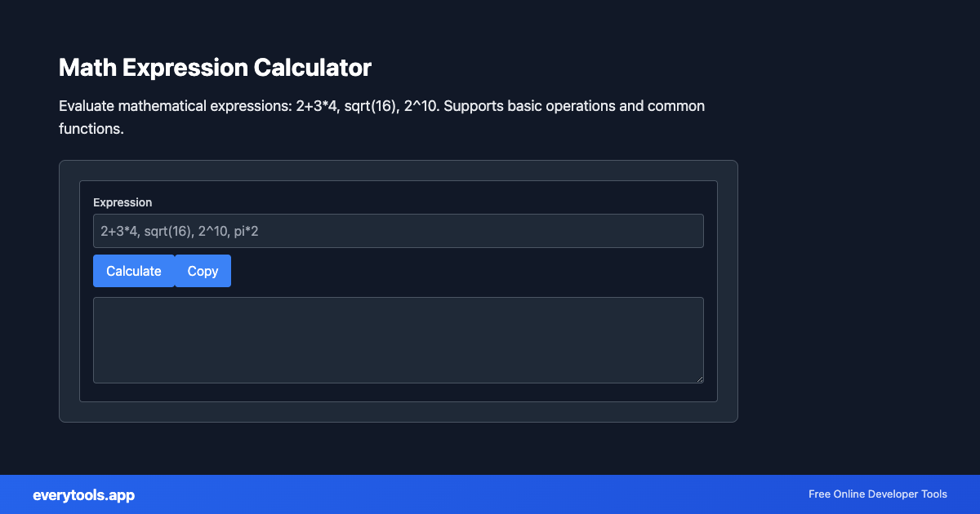Screen dimensions: 980x514
Task: Select the results output textarea
Action: pyautogui.click(x=398, y=339)
